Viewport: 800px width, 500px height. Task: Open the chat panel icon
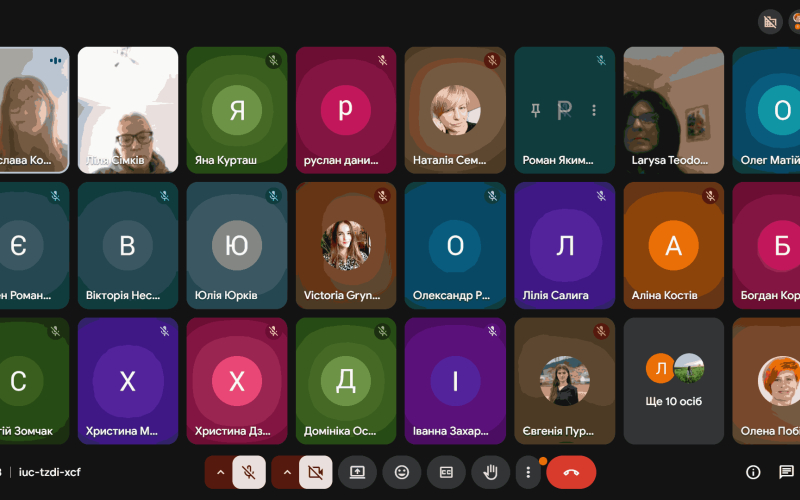click(x=786, y=472)
